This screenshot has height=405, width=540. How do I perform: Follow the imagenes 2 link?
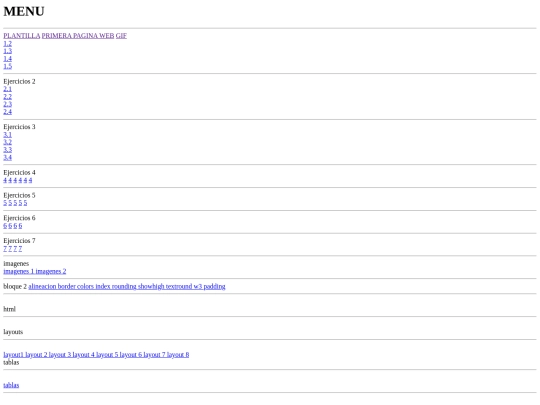[51, 271]
